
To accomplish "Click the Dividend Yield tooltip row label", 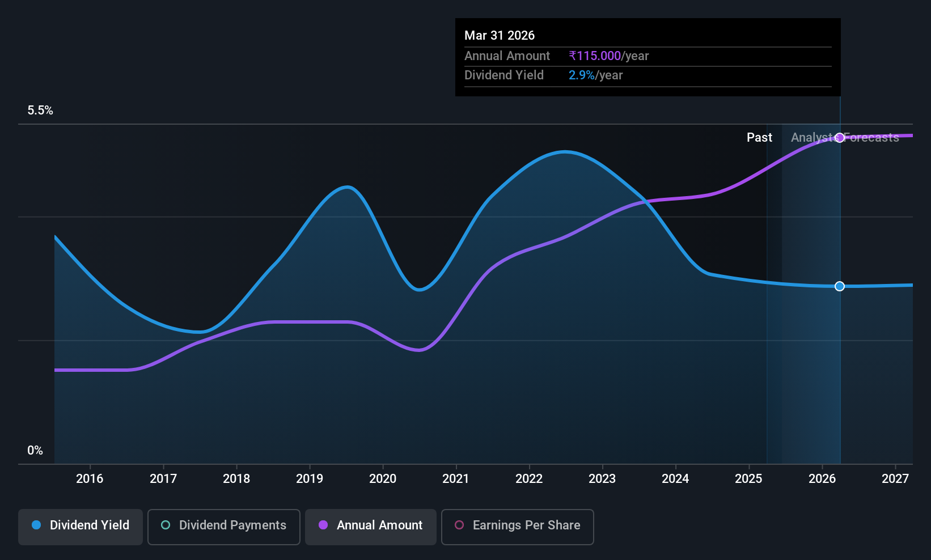I will coord(504,75).
